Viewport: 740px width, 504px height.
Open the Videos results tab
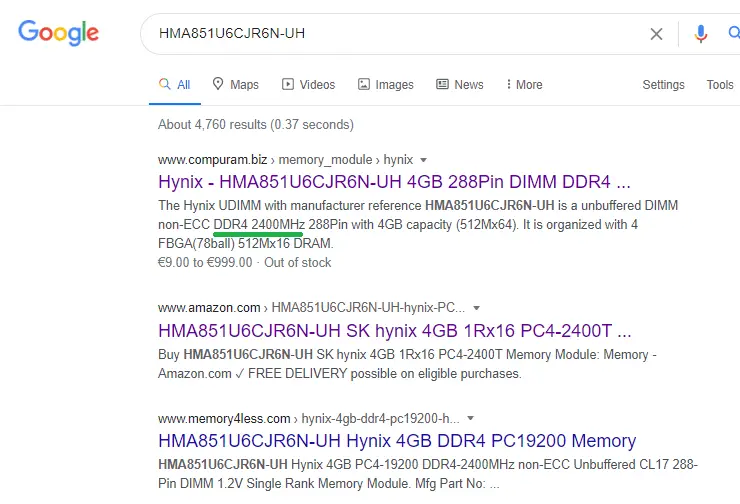[x=308, y=85]
